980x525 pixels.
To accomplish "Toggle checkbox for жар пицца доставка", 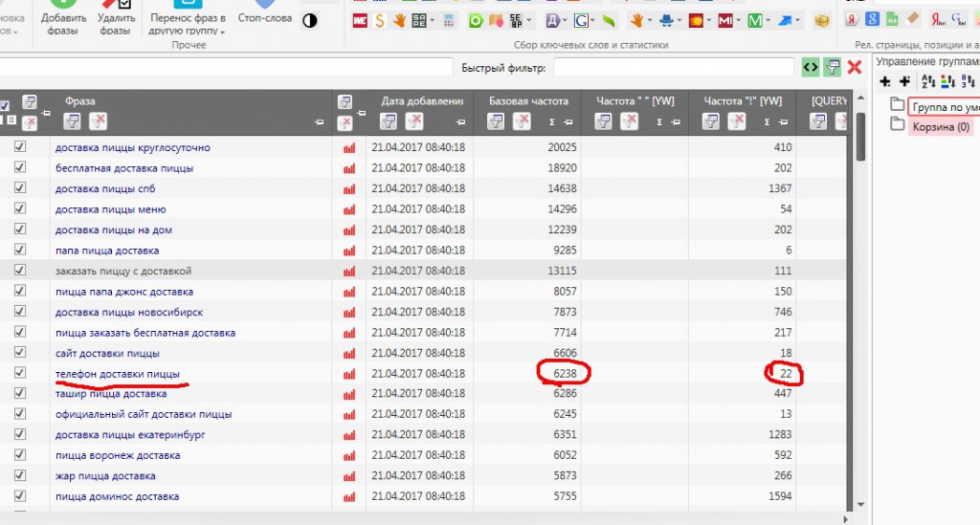I will coord(20,475).
